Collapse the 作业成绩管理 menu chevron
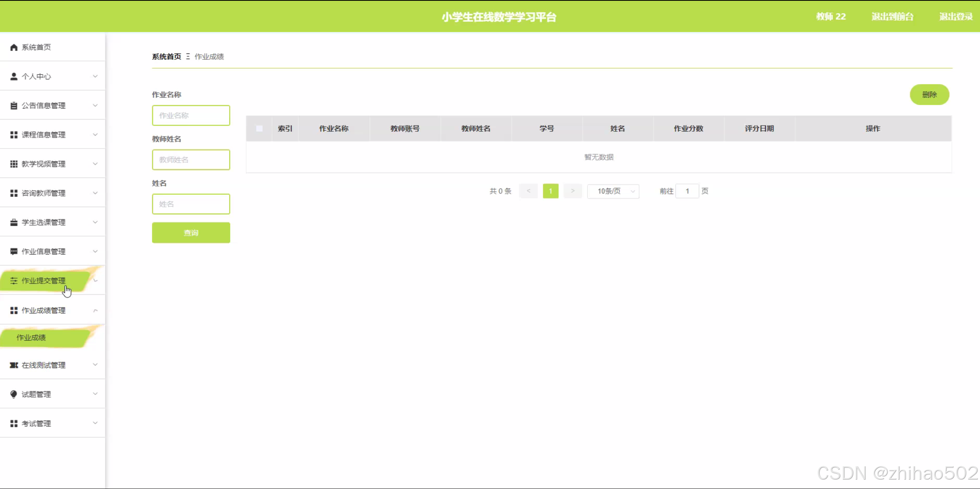 (95, 310)
